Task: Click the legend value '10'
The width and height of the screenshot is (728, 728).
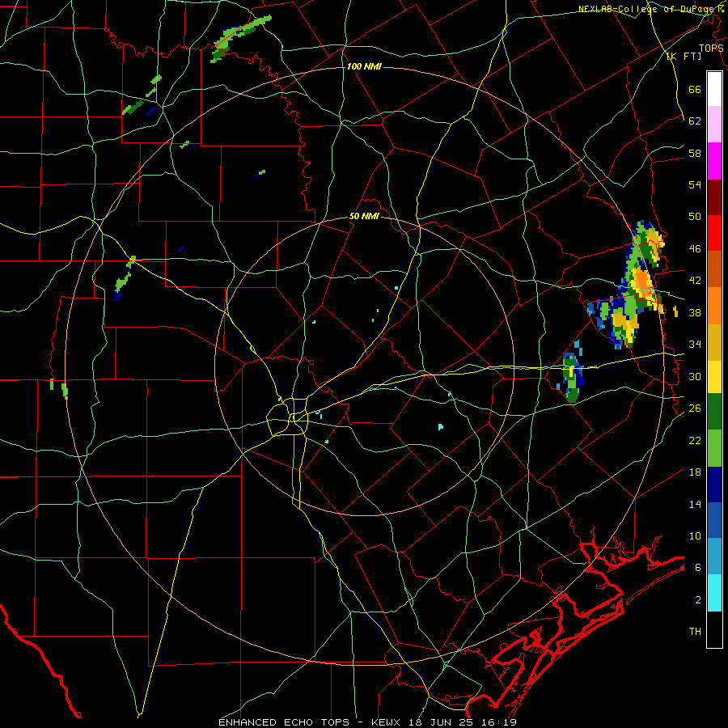Action: tap(695, 535)
